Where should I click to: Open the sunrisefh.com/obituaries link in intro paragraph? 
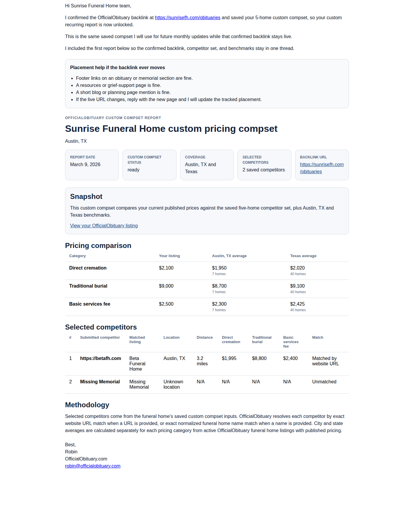pos(187,18)
